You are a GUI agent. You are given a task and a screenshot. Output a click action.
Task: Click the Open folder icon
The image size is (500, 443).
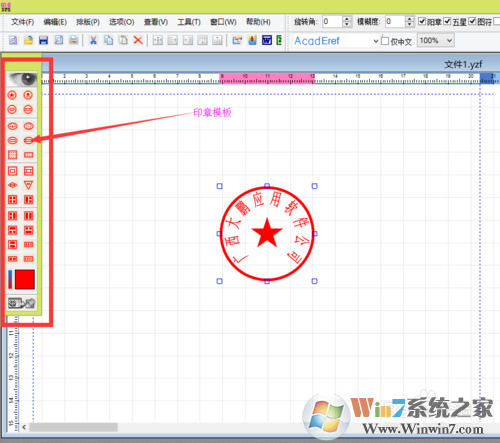(28, 40)
